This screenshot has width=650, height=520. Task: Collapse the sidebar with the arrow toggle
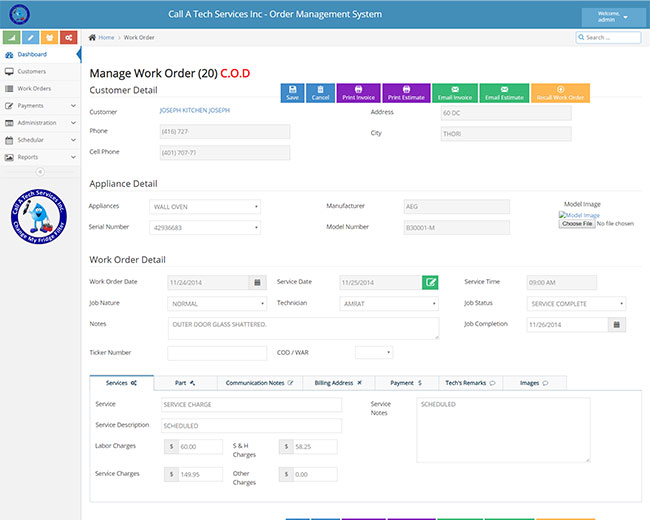point(40,172)
